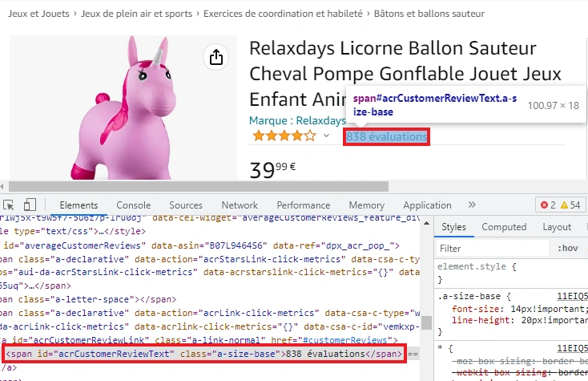Select the style type="text/css" node
The height and width of the screenshot is (381, 588).
coord(73,231)
